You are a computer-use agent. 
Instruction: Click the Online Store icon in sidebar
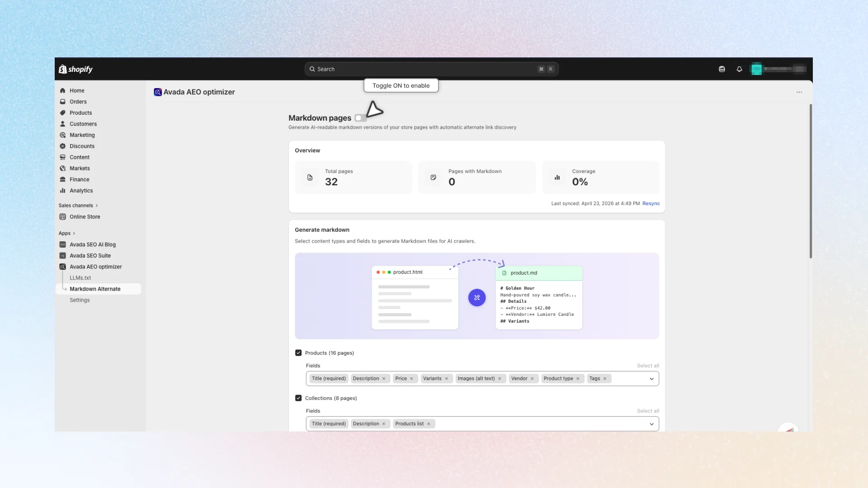click(63, 217)
